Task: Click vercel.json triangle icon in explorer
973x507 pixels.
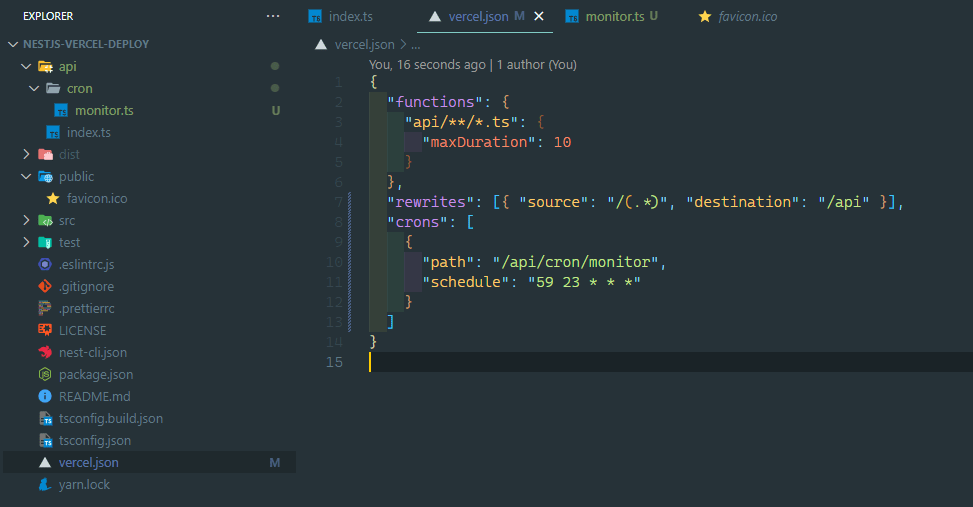Action: (45, 462)
